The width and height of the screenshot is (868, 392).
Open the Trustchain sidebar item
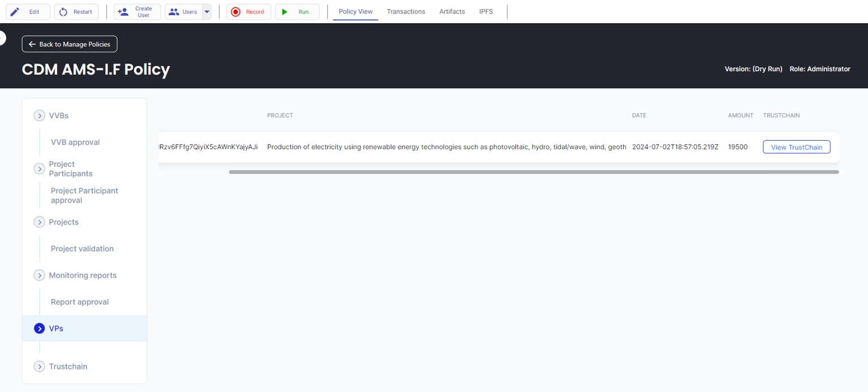68,367
